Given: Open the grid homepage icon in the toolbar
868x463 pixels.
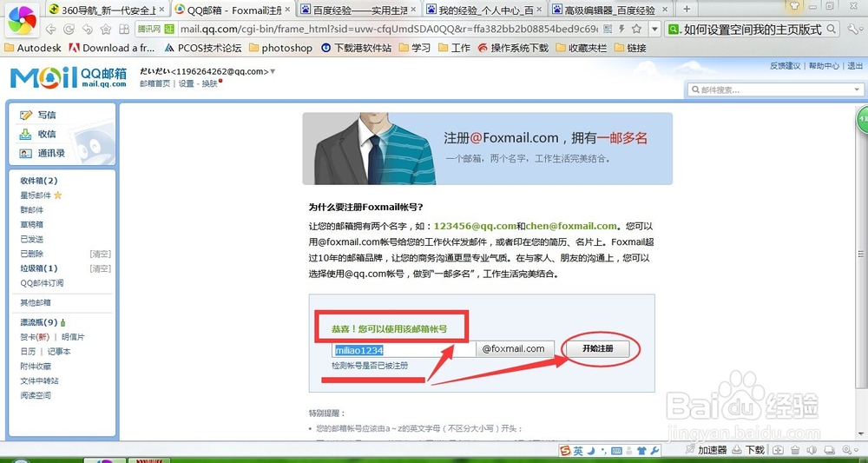Looking at the screenshot, I should [x=124, y=30].
